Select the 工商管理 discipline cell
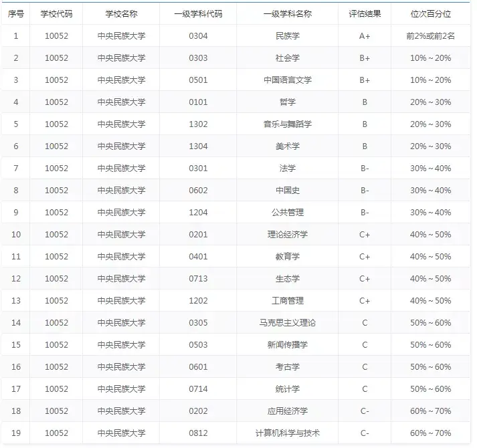Viewport: 477px width, 448px height. pyautogui.click(x=288, y=300)
